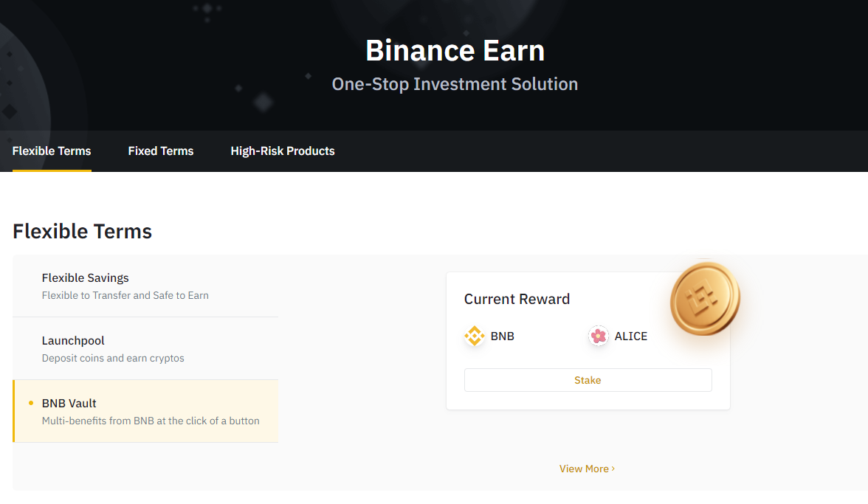868x504 pixels.
Task: Click the BNB diamond logo icon
Action: coord(475,336)
